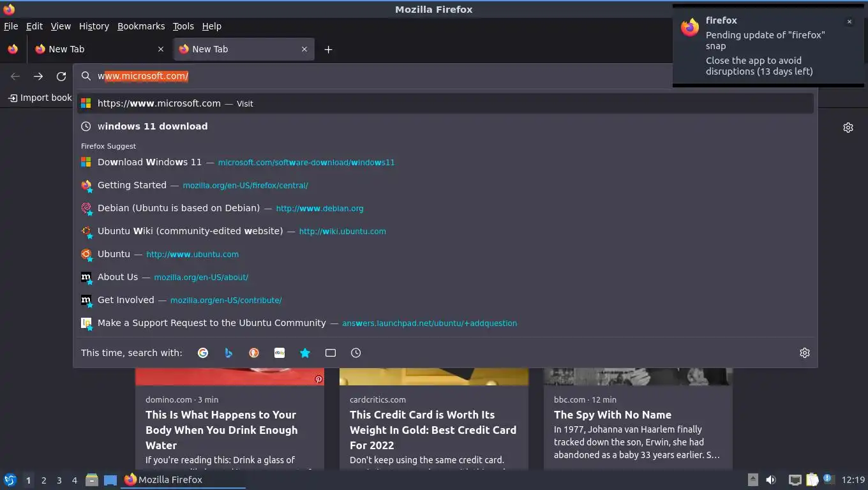The width and height of the screenshot is (868, 490).
Task: Switch to workspace 3
Action: [59, 480]
